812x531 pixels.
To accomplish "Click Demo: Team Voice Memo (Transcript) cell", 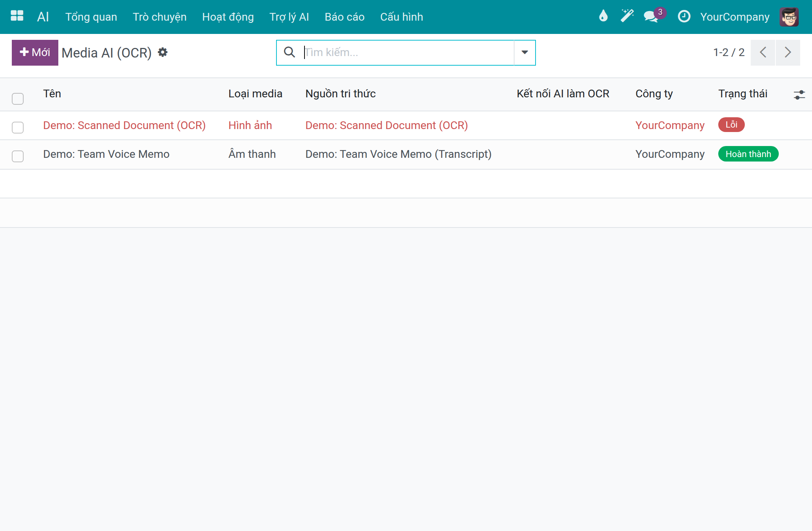I will [x=398, y=154].
